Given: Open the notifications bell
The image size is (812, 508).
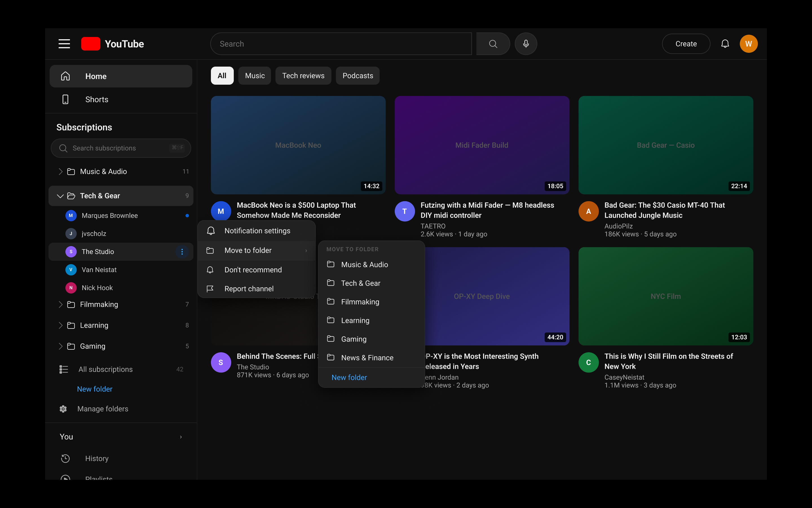Looking at the screenshot, I should tap(725, 44).
